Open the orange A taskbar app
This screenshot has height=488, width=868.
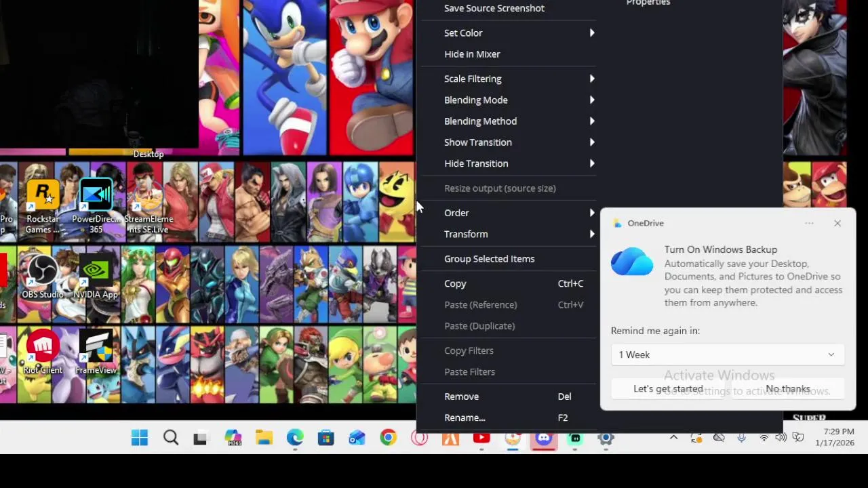(x=450, y=439)
